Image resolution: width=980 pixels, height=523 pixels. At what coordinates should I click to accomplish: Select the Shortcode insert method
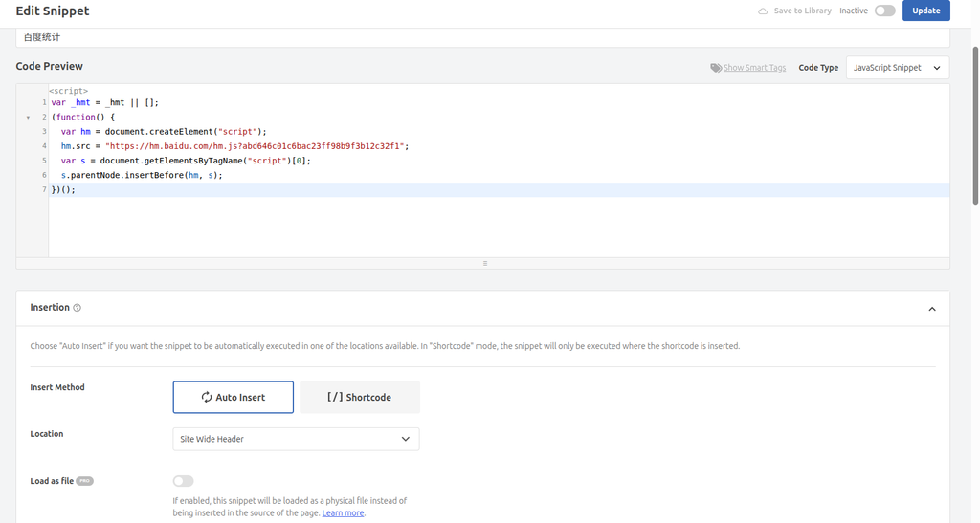coord(360,397)
